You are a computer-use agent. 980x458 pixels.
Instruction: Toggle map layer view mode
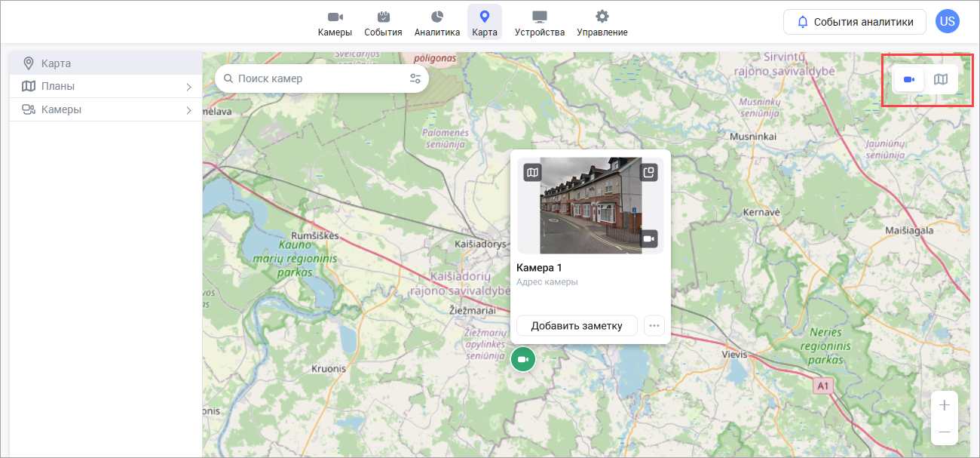941,79
